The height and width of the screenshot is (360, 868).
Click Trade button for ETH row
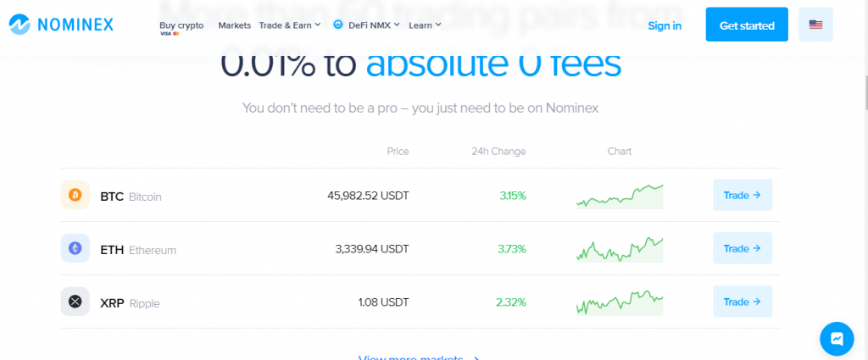tap(743, 248)
